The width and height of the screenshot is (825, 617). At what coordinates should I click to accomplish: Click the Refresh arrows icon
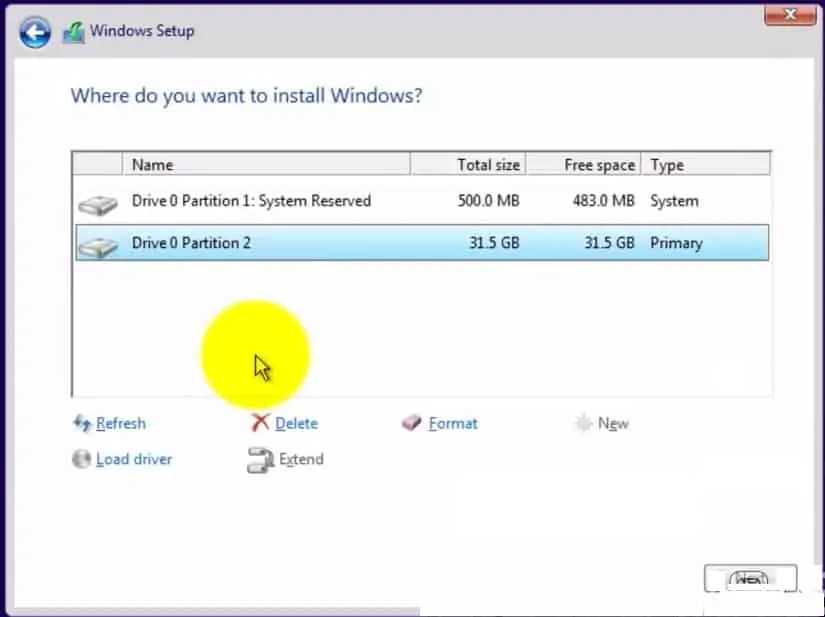click(82, 423)
